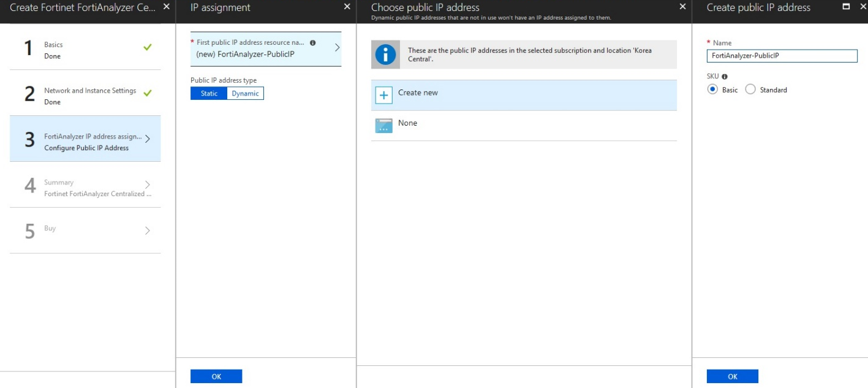This screenshot has width=868, height=388.
Task: Click the Korea Central location notice text
Action: (530, 55)
